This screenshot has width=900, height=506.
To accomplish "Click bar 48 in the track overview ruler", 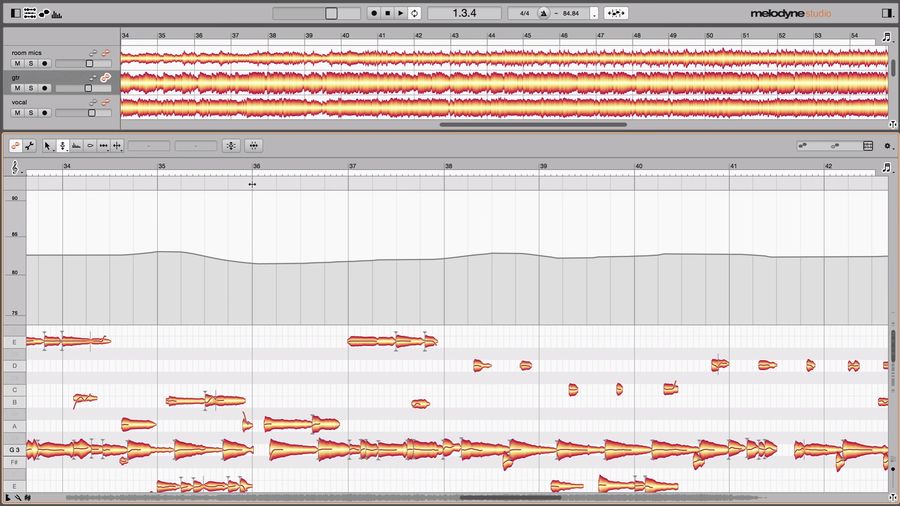I will [x=637, y=35].
